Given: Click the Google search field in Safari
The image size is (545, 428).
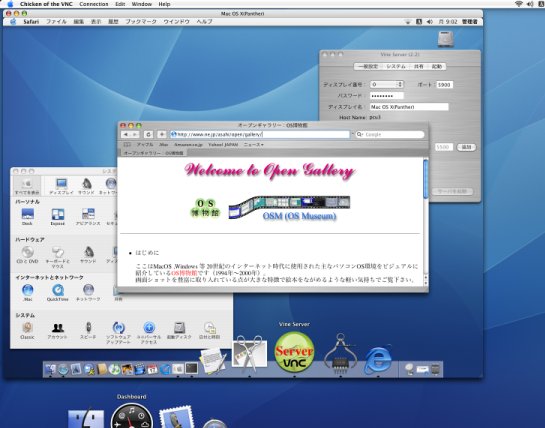Looking at the screenshot, I should pos(390,135).
